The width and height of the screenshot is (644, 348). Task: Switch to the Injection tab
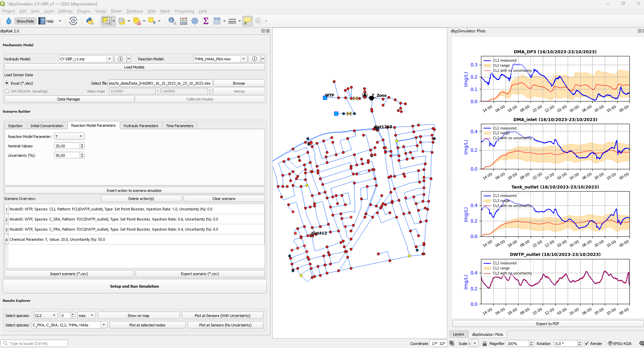coord(15,126)
